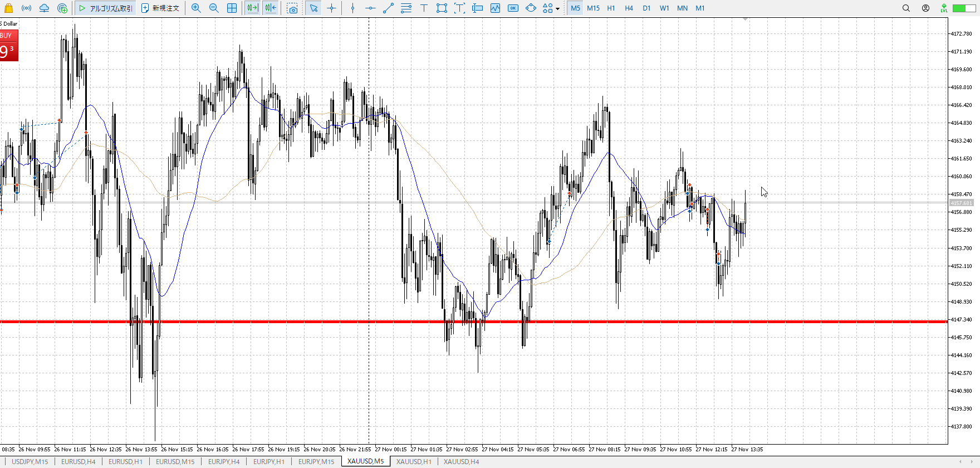The width and height of the screenshot is (980, 468).
Task: Toggle Algo Trading (アルゴリズム取引) button
Action: [106, 8]
